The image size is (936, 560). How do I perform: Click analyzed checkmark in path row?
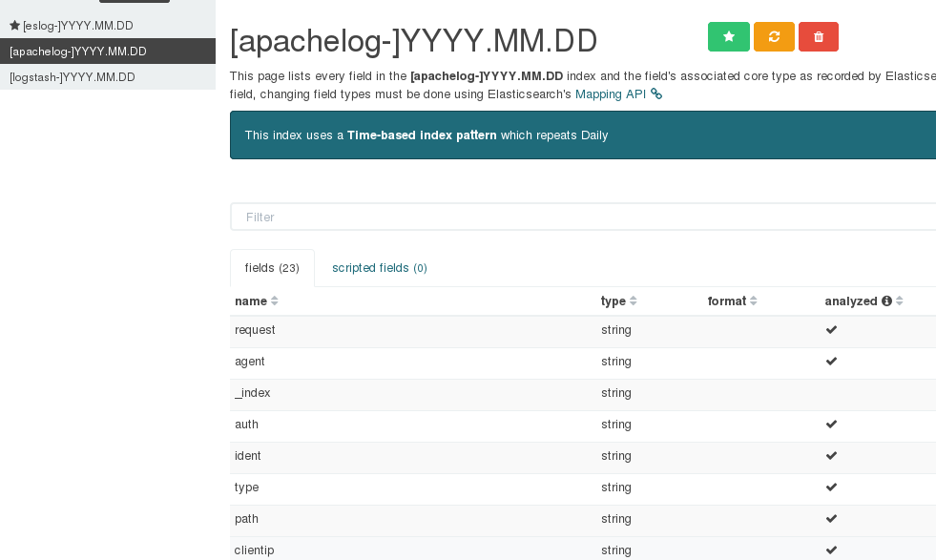pyautogui.click(x=831, y=519)
